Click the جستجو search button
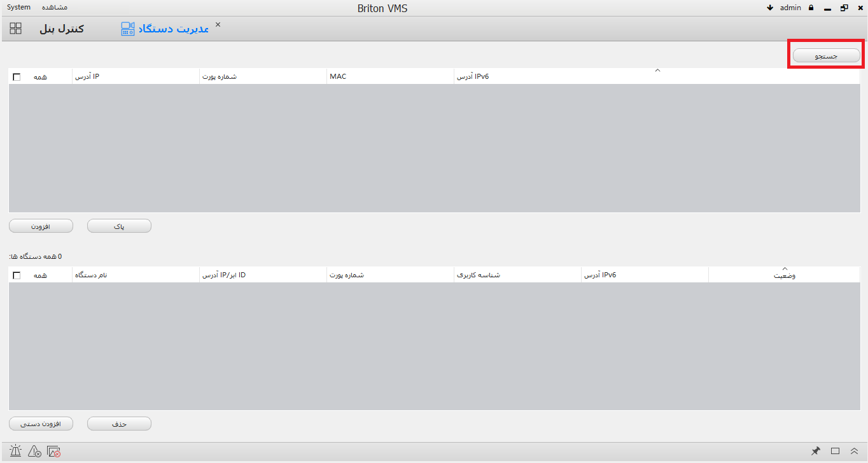The width and height of the screenshot is (868, 463). 827,56
